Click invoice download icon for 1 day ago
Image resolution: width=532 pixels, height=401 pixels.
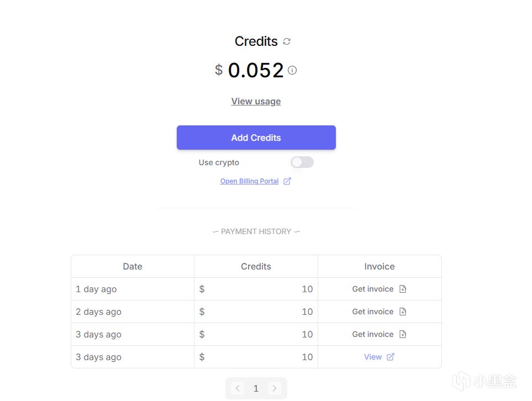[x=403, y=289]
